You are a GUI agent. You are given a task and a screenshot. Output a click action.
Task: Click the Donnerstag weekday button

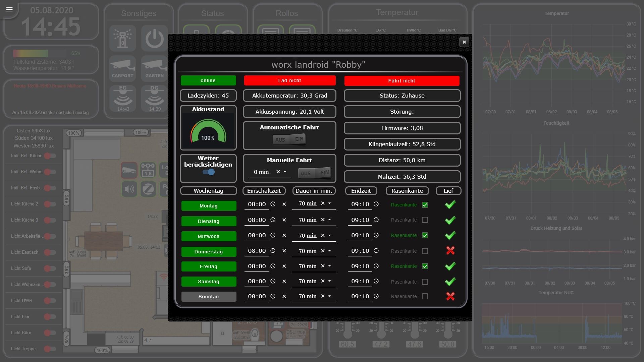209,252
